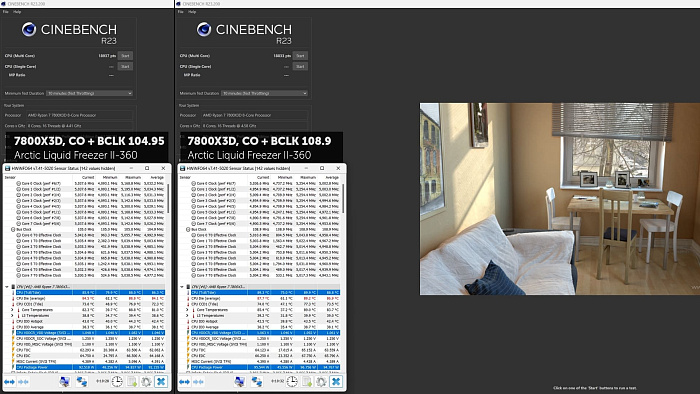Click expand-columns arrows in right HWiNFO toolbar
Image resolution: width=700 pixels, height=394 pixels.
click(184, 382)
